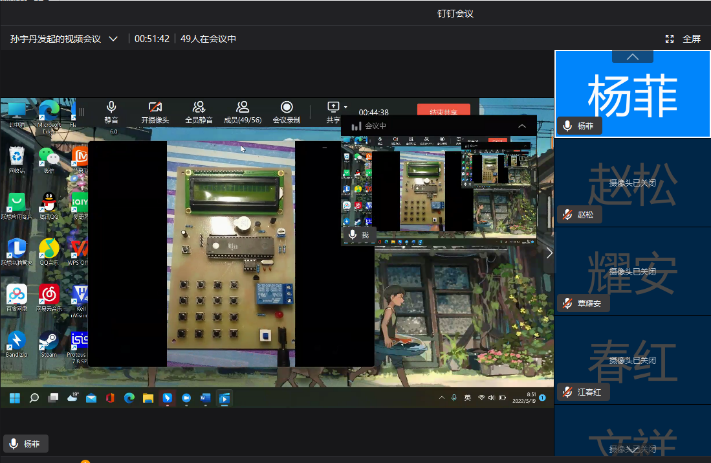Click the 共享 screen share icon
This screenshot has width=711, height=463.
(x=333, y=108)
